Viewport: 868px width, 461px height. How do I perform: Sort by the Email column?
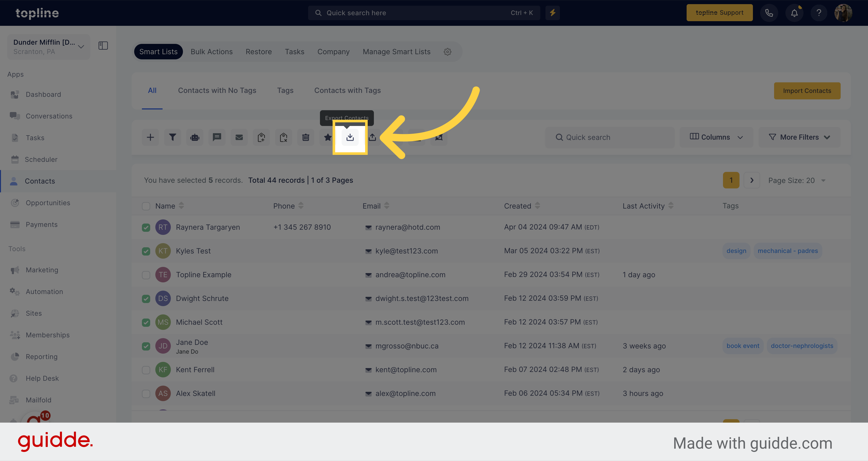click(387, 205)
